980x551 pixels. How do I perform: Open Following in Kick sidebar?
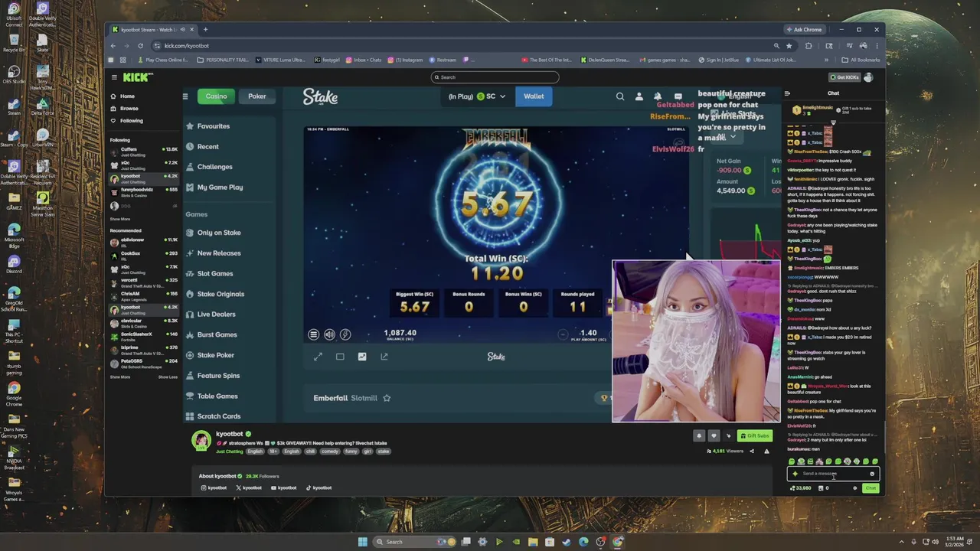pyautogui.click(x=126, y=121)
